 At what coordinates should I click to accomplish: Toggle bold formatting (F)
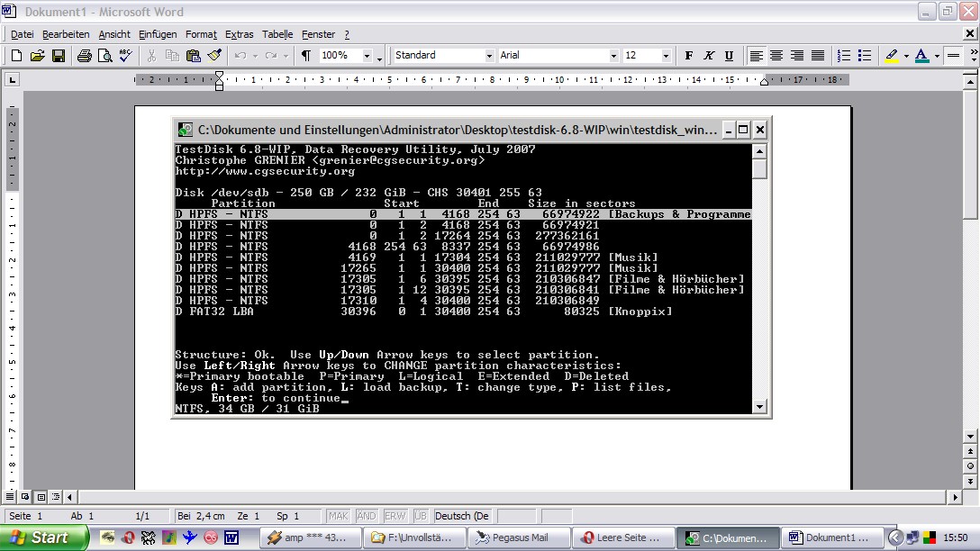pos(689,56)
